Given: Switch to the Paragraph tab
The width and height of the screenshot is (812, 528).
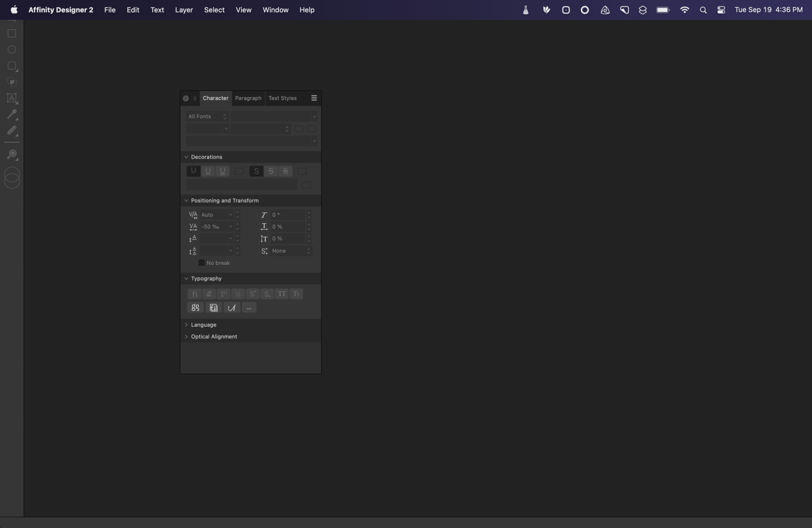Looking at the screenshot, I should click(248, 98).
